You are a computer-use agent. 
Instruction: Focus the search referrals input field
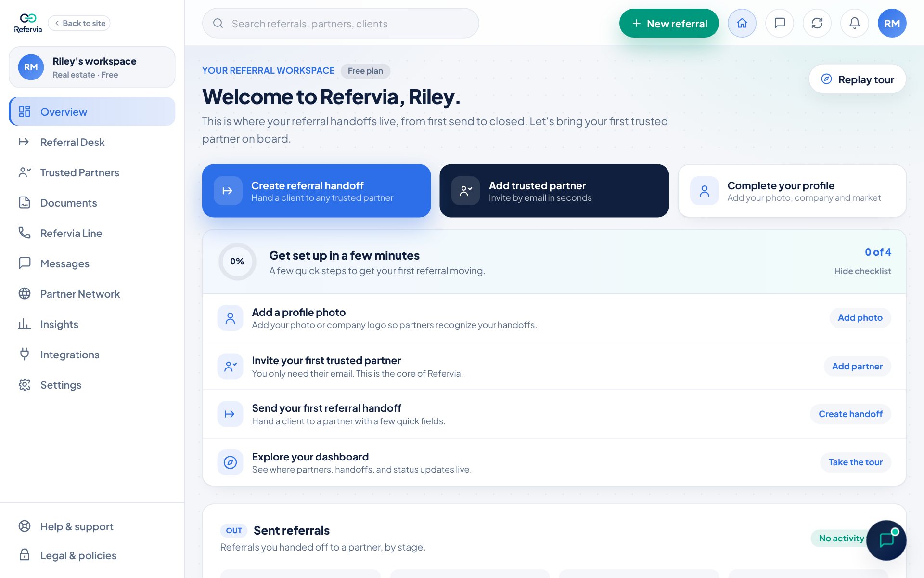pyautogui.click(x=340, y=23)
